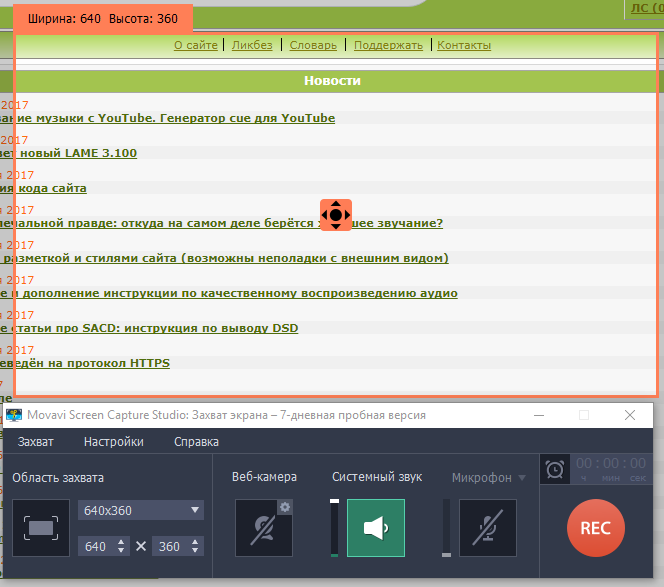664x587 pixels.
Task: Open webcam settings gear icon
Action: pyautogui.click(x=285, y=507)
